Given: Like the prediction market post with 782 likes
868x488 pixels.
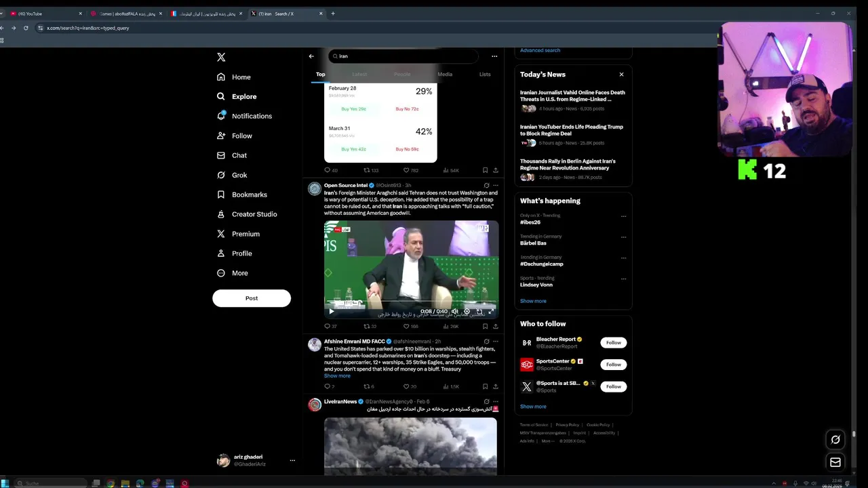Looking at the screenshot, I should pyautogui.click(x=411, y=171).
